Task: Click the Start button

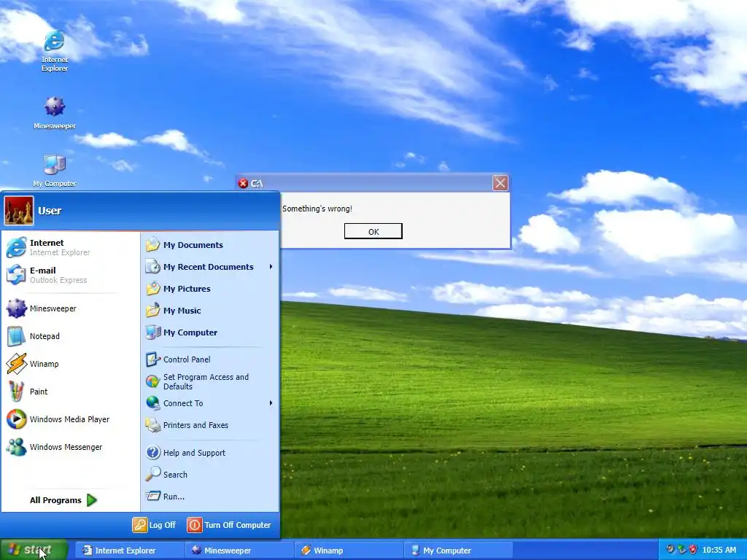Action: click(34, 550)
